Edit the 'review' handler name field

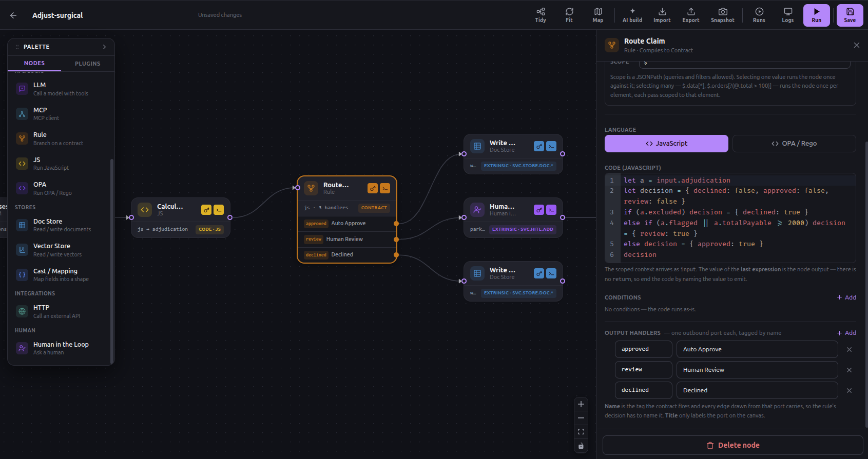[x=644, y=370]
